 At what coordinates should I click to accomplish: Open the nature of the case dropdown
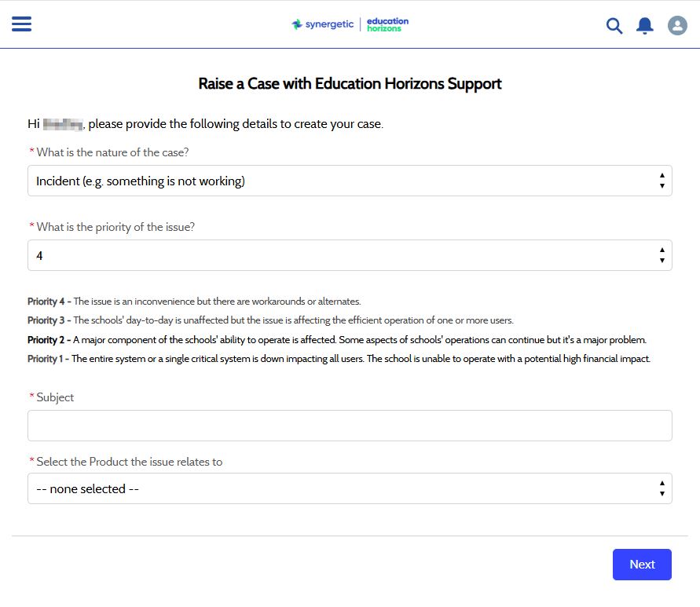(350, 181)
